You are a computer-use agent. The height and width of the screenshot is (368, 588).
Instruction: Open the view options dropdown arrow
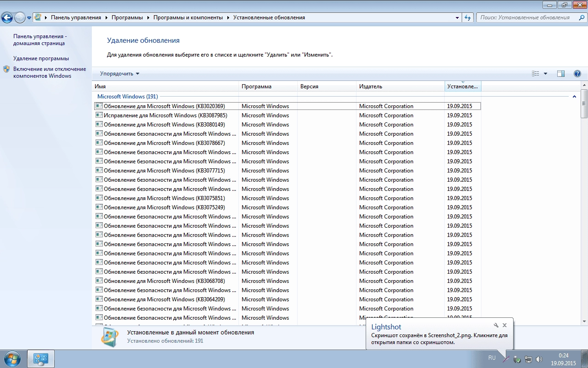[545, 74]
